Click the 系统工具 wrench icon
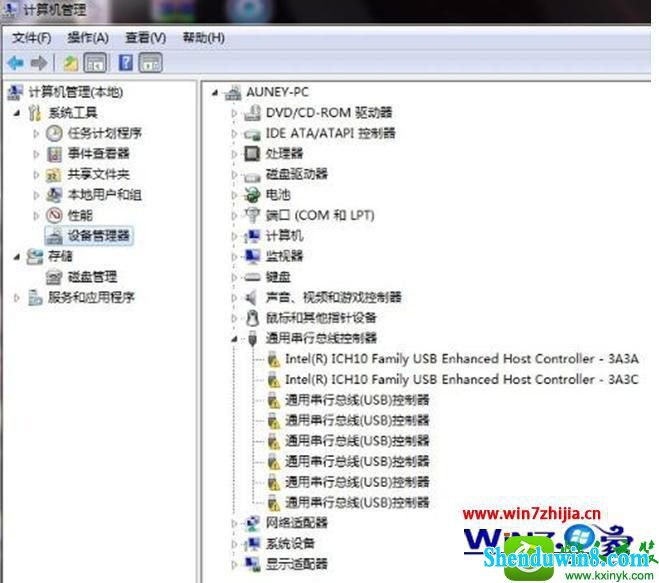The width and height of the screenshot is (659, 583). (35, 113)
